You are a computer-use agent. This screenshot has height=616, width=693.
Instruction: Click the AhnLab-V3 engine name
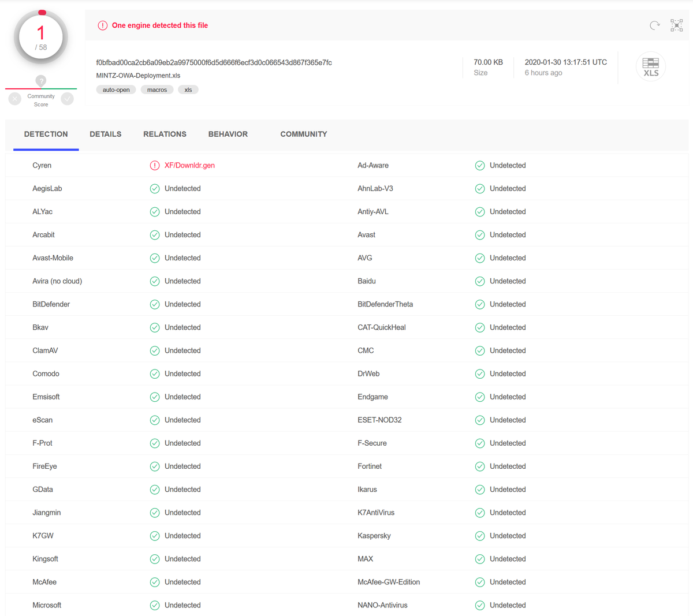pyautogui.click(x=375, y=189)
